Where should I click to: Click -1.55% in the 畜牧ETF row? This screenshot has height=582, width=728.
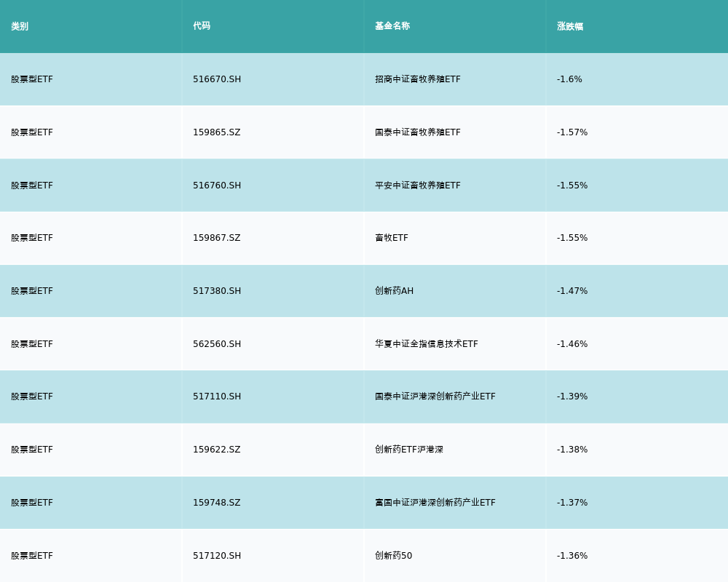click(572, 238)
